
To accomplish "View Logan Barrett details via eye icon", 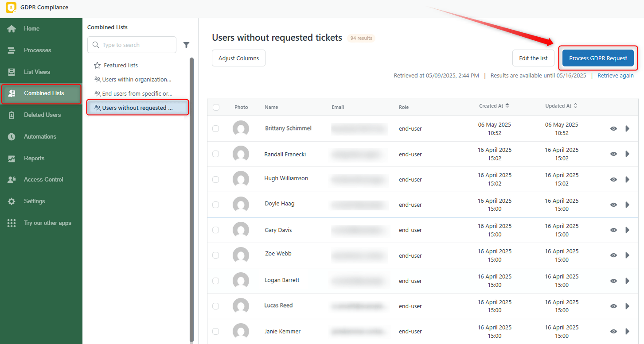I will (613, 281).
